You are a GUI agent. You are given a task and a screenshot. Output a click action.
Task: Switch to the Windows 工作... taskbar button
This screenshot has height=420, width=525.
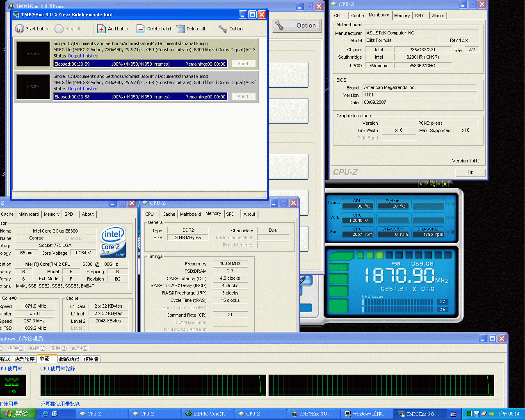367,414
